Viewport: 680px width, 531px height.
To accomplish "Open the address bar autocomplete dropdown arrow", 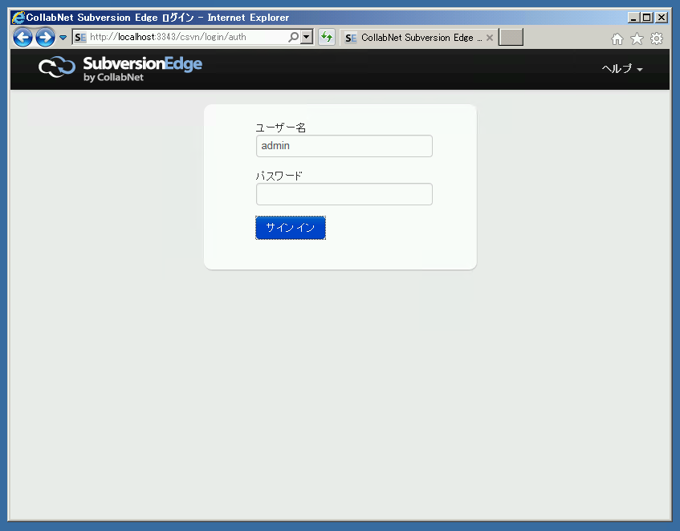I will (307, 37).
